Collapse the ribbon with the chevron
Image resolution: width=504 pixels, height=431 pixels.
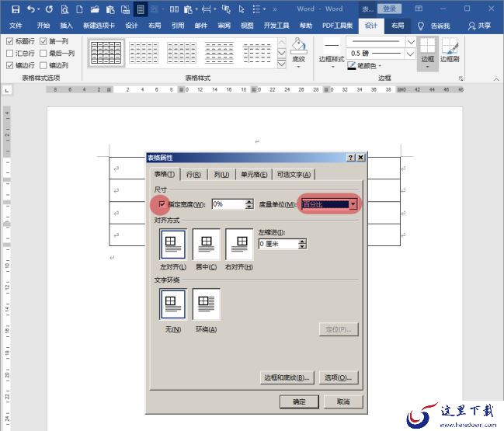pos(496,79)
